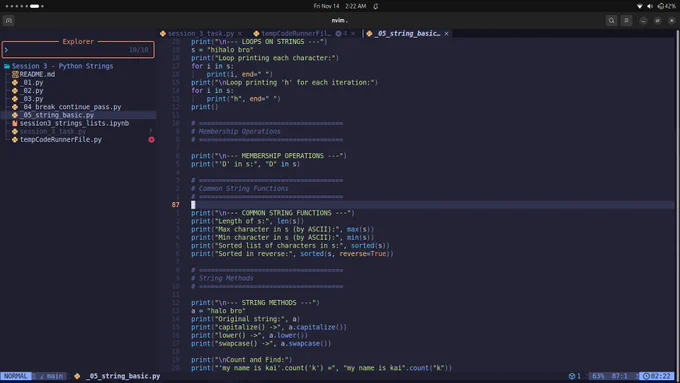The image size is (680, 383).
Task: Click the '# Membership Operations' comment line
Action: pos(235,131)
